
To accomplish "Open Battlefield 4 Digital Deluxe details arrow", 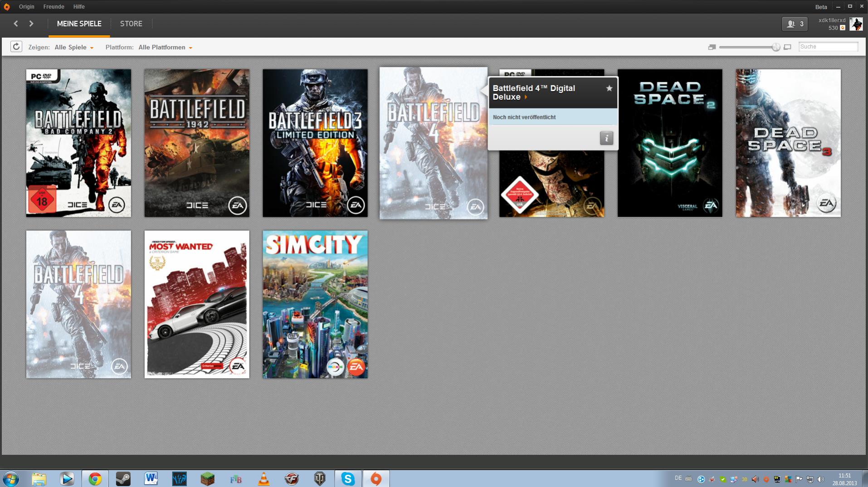I will click(526, 97).
